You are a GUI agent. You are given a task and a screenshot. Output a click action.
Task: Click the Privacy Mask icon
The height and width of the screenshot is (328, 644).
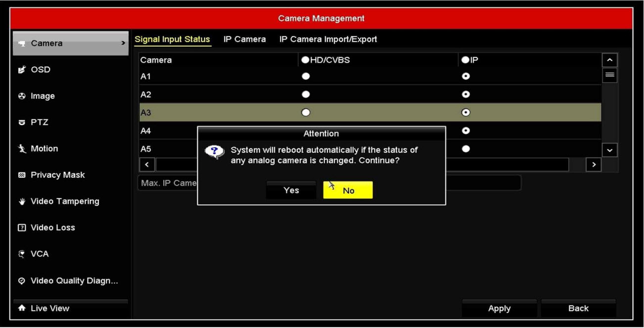click(x=21, y=175)
